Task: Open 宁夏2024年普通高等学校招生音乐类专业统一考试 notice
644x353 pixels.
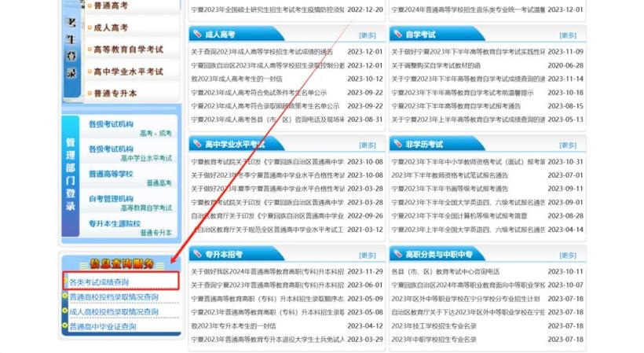Action: click(x=468, y=9)
